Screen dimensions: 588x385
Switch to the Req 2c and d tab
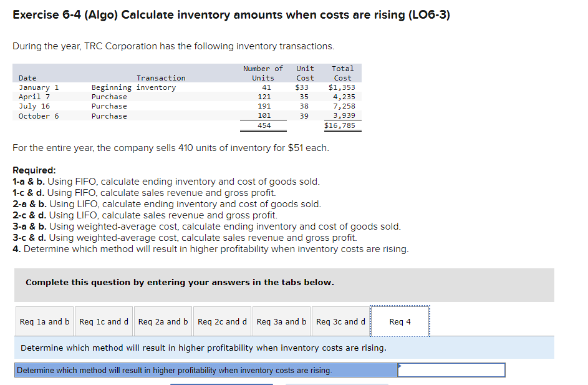(x=222, y=321)
